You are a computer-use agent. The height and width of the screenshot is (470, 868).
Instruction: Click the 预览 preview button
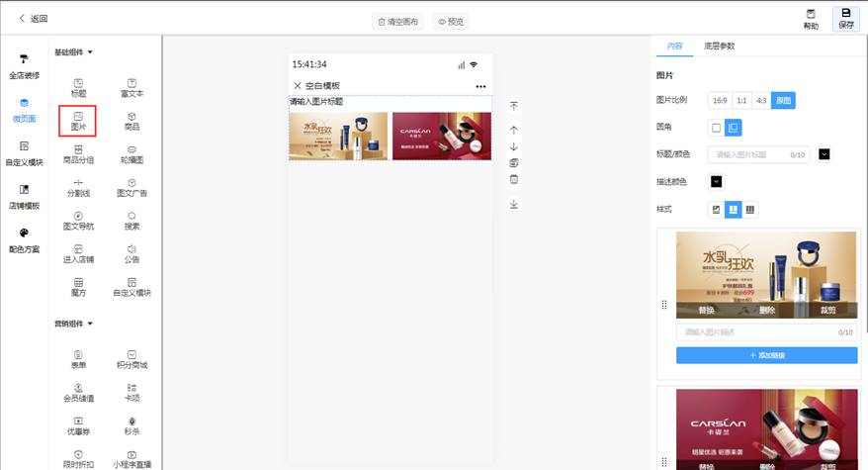451,22
